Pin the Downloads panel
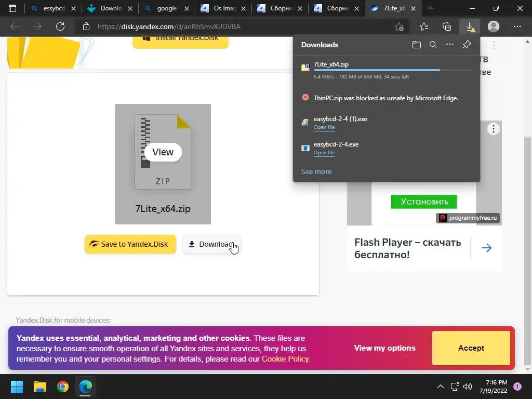532x399 pixels. pos(467,45)
